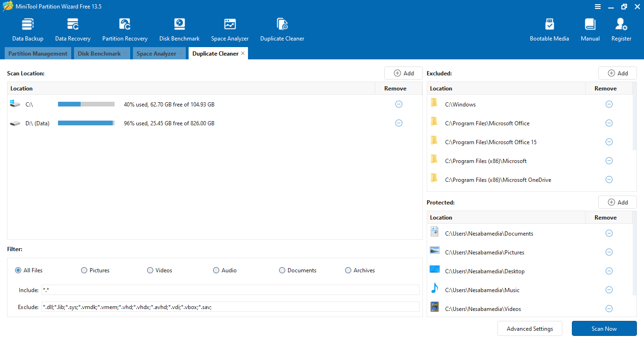Select the Archives filter radio button
The height and width of the screenshot is (343, 644).
pos(348,270)
